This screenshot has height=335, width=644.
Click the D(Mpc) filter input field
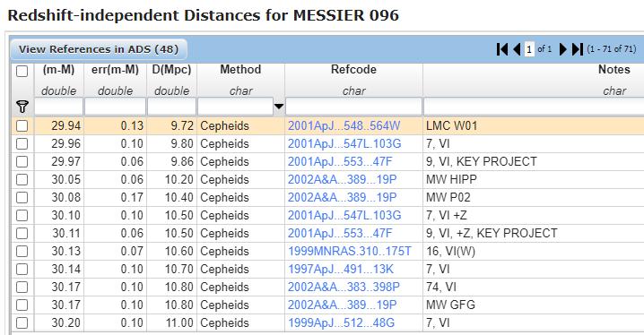171,107
